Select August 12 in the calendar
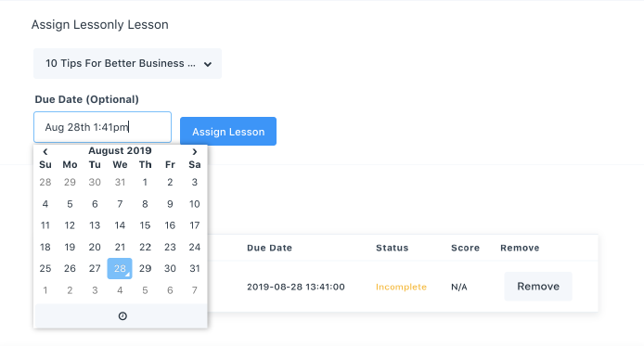 pyautogui.click(x=70, y=225)
